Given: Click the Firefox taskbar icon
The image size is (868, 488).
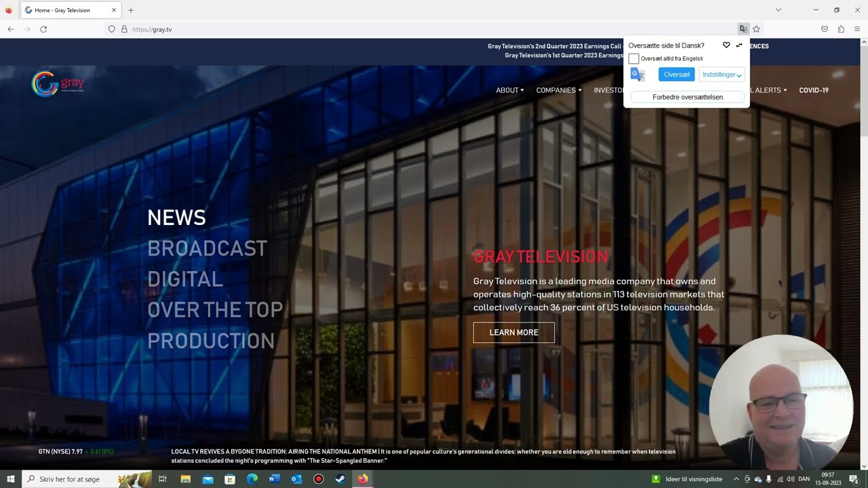Looking at the screenshot, I should tap(363, 479).
